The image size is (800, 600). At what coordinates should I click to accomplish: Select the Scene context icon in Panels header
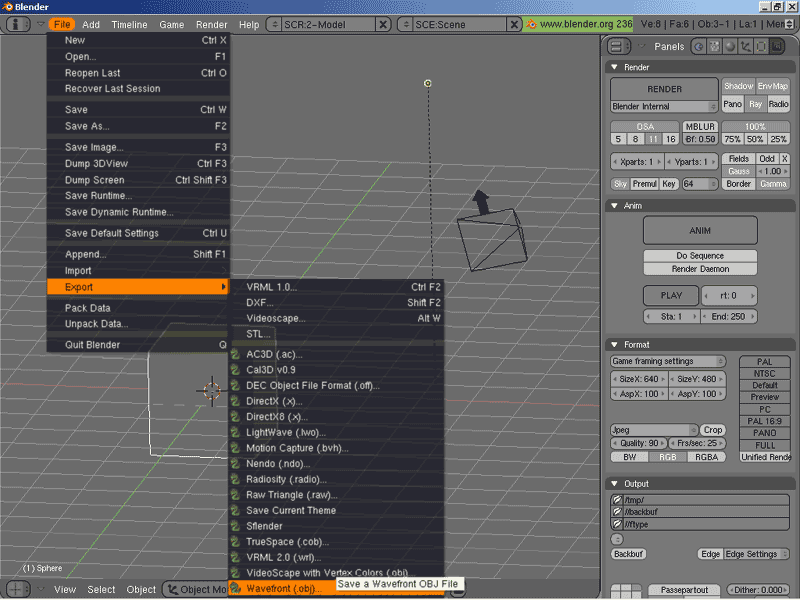[x=777, y=46]
